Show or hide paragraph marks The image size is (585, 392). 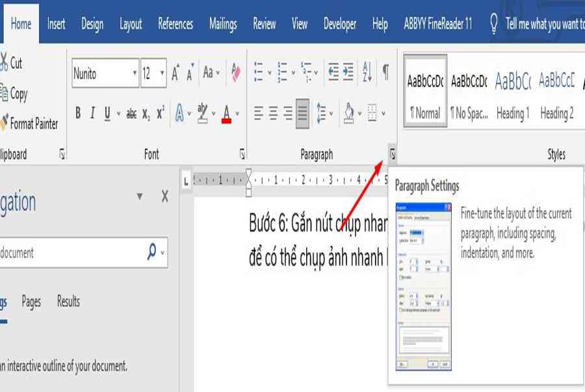pyautogui.click(x=385, y=72)
